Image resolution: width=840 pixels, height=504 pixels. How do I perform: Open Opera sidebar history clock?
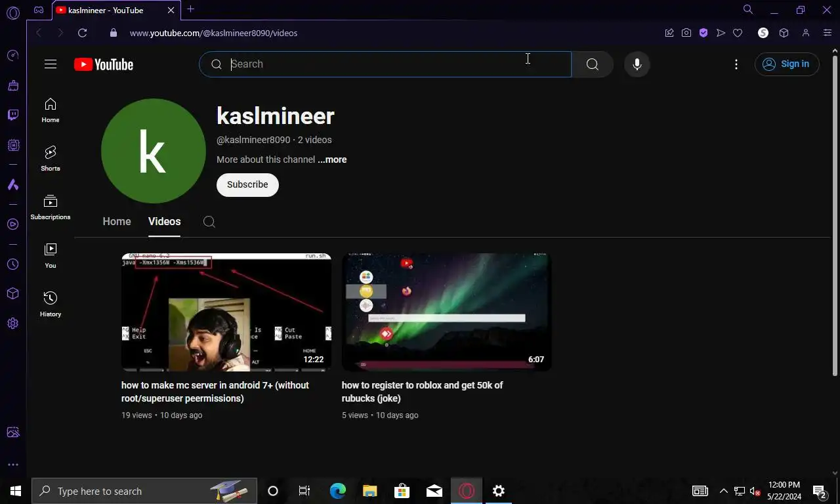pos(13,264)
